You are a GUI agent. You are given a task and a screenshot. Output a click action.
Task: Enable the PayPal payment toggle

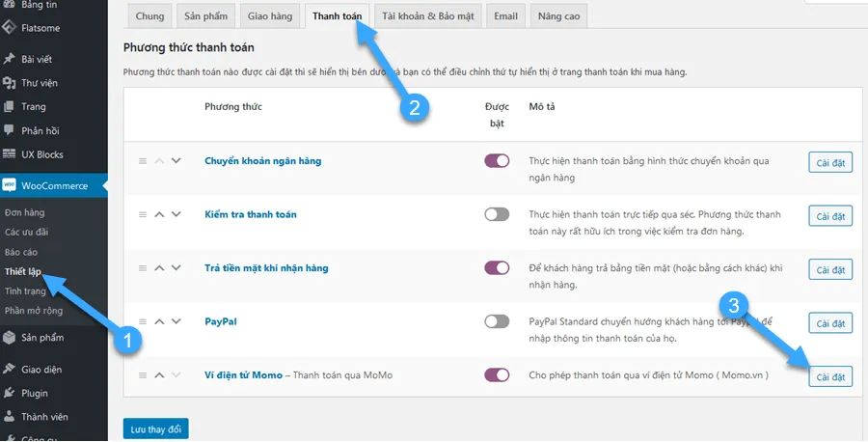[x=497, y=321]
